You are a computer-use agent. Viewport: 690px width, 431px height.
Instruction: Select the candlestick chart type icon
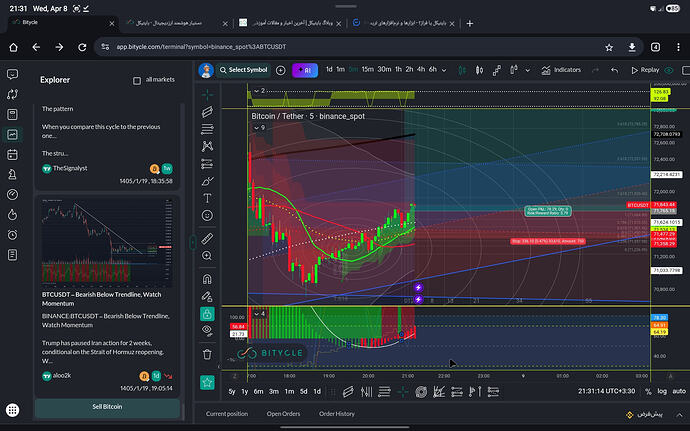[x=479, y=70]
